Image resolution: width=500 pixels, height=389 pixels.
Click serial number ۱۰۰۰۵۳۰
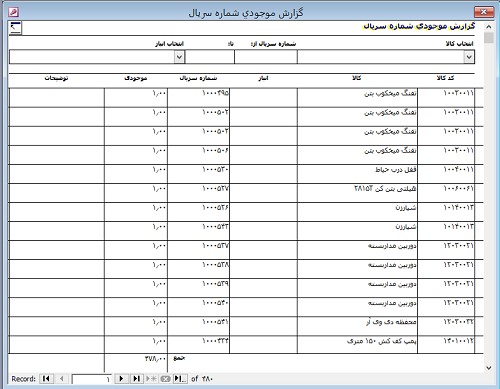pyautogui.click(x=215, y=169)
